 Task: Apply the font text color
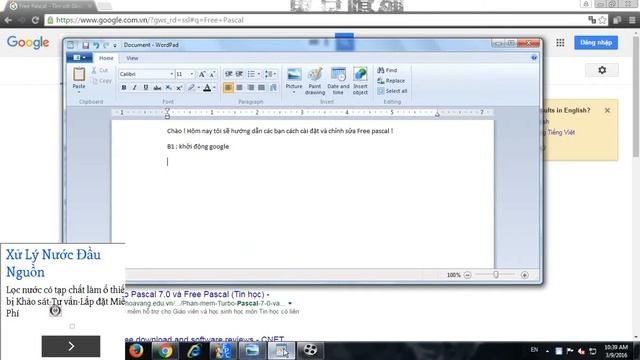point(207,87)
